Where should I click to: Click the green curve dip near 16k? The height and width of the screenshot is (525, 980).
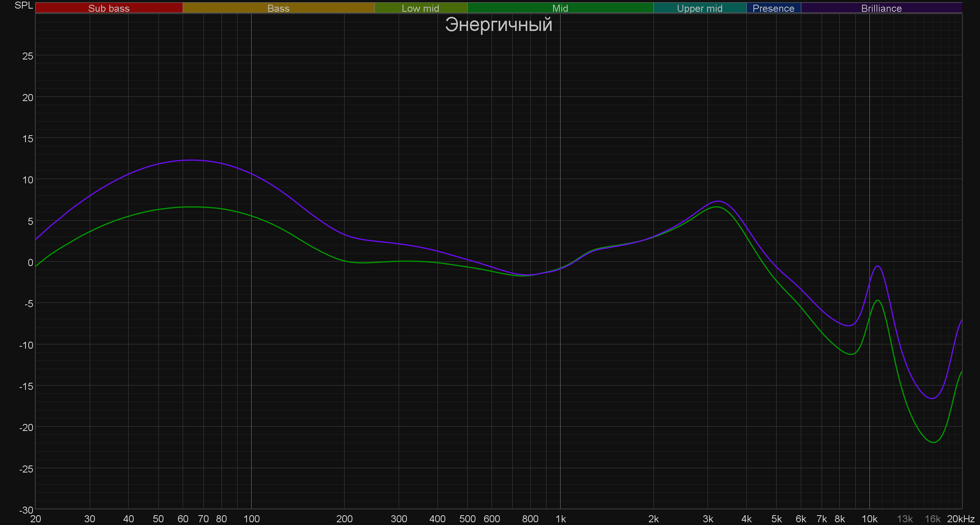pyautogui.click(x=933, y=442)
